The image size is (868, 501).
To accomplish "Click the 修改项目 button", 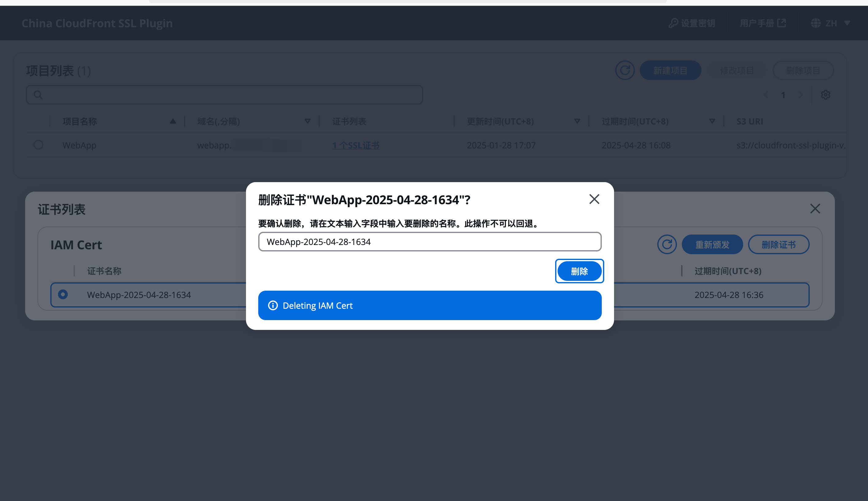I will point(736,71).
